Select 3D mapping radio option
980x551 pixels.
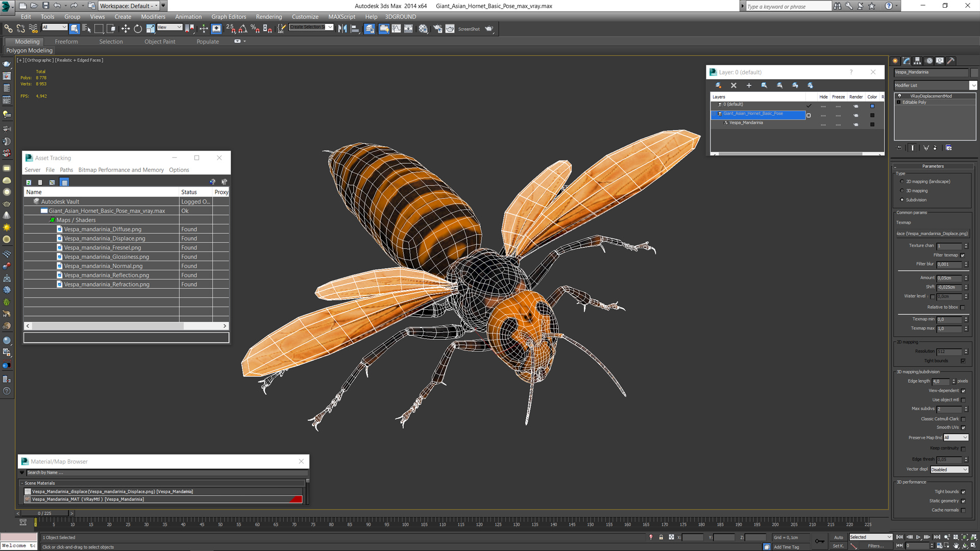click(902, 191)
